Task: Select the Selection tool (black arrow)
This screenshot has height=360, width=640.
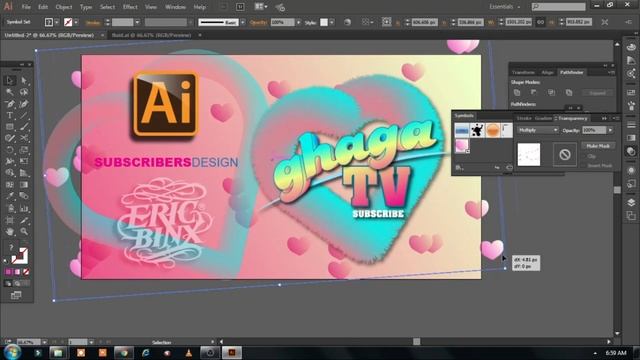Action: pyautogui.click(x=10, y=80)
